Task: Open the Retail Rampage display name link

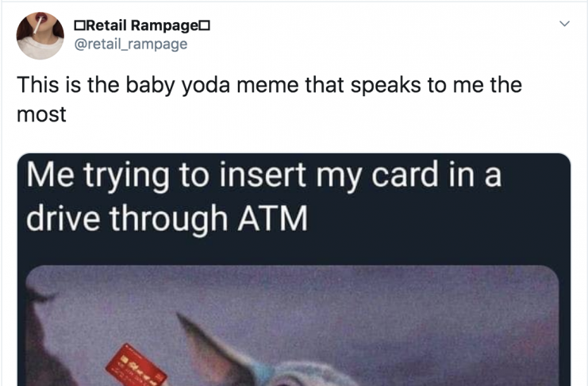Action: [x=142, y=25]
